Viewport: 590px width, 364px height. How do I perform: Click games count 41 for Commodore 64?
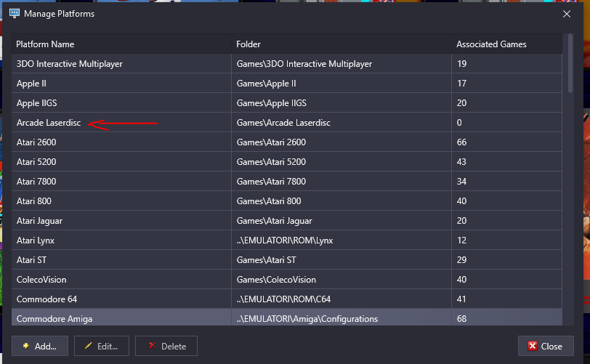coord(461,299)
